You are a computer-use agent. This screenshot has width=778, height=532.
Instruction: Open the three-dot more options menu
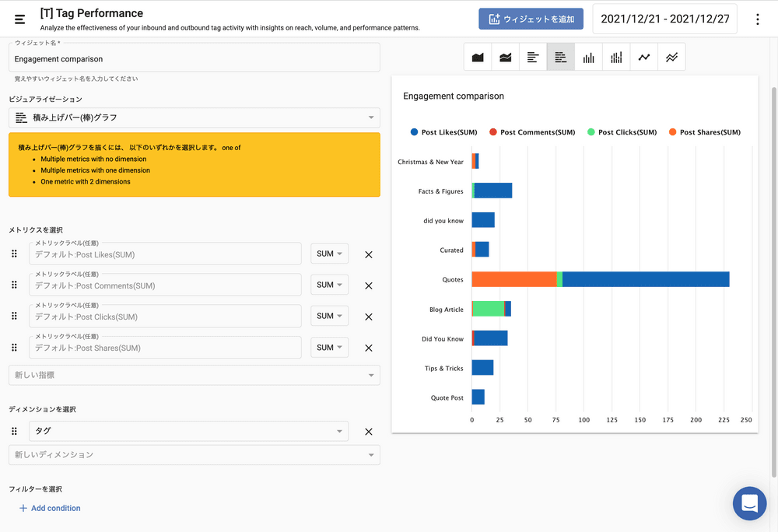coord(758,19)
